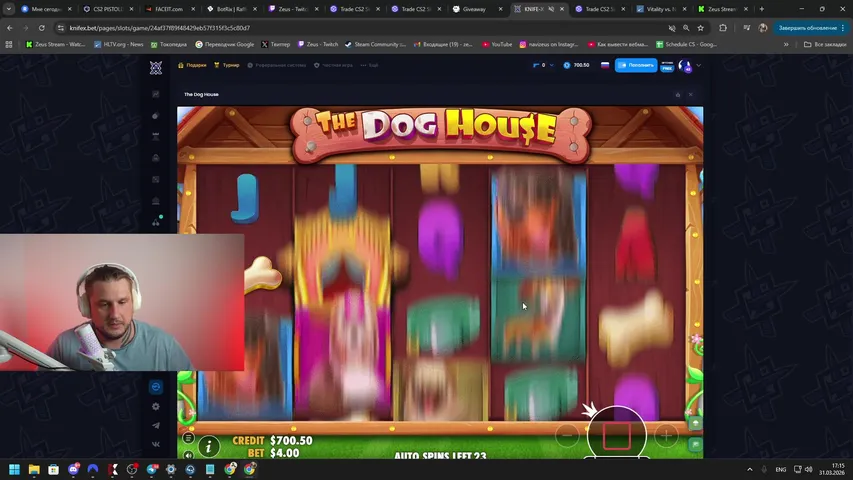Increase the bet with the plus button
Image resolution: width=853 pixels, height=480 pixels.
click(x=665, y=436)
